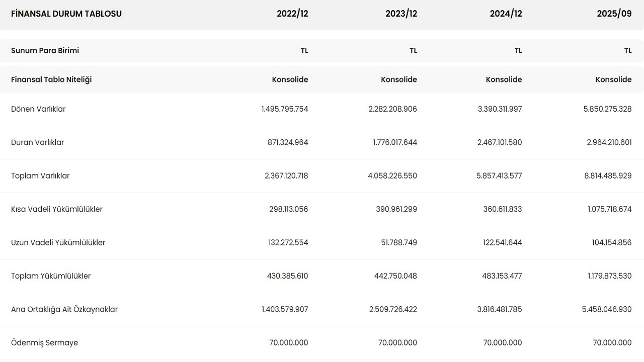644x362 pixels.
Task: Click Toplam Varlıklar value 4.058.226.550
Action: tap(392, 176)
